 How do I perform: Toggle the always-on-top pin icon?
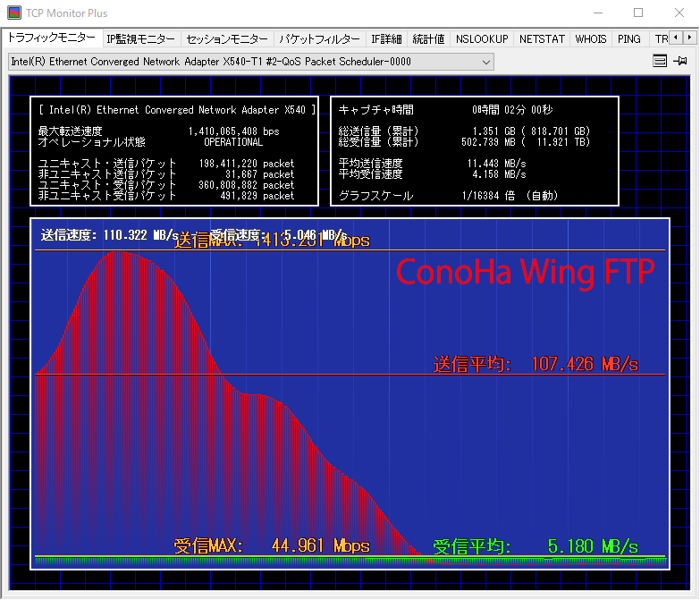pos(680,61)
